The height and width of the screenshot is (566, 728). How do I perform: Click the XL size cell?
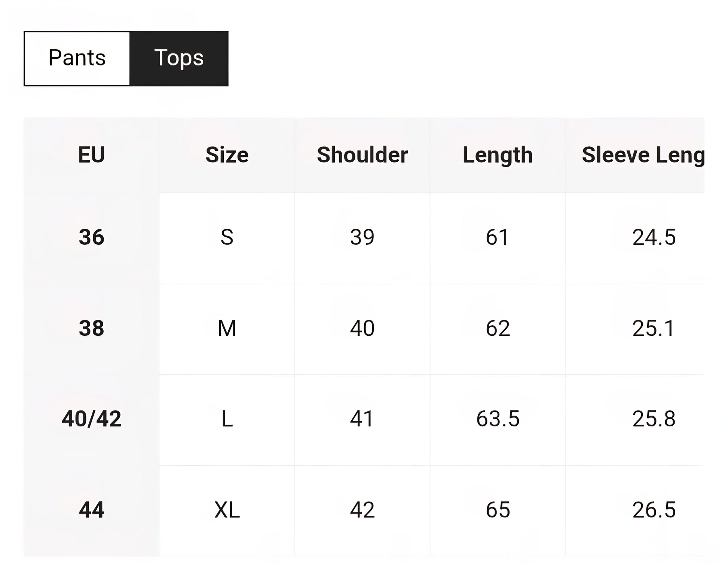pyautogui.click(x=227, y=510)
